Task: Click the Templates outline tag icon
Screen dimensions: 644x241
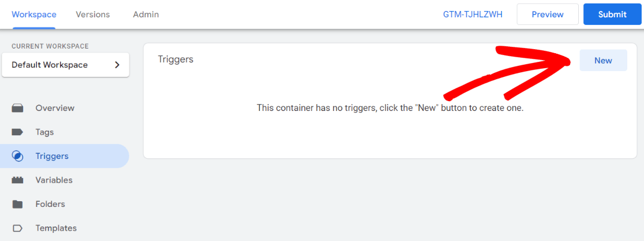Action: pyautogui.click(x=18, y=228)
